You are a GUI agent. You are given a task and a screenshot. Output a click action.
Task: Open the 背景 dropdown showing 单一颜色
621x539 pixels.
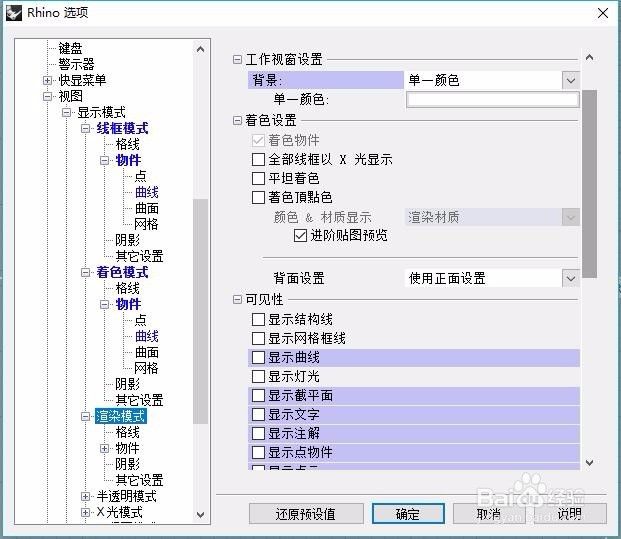tap(570, 80)
